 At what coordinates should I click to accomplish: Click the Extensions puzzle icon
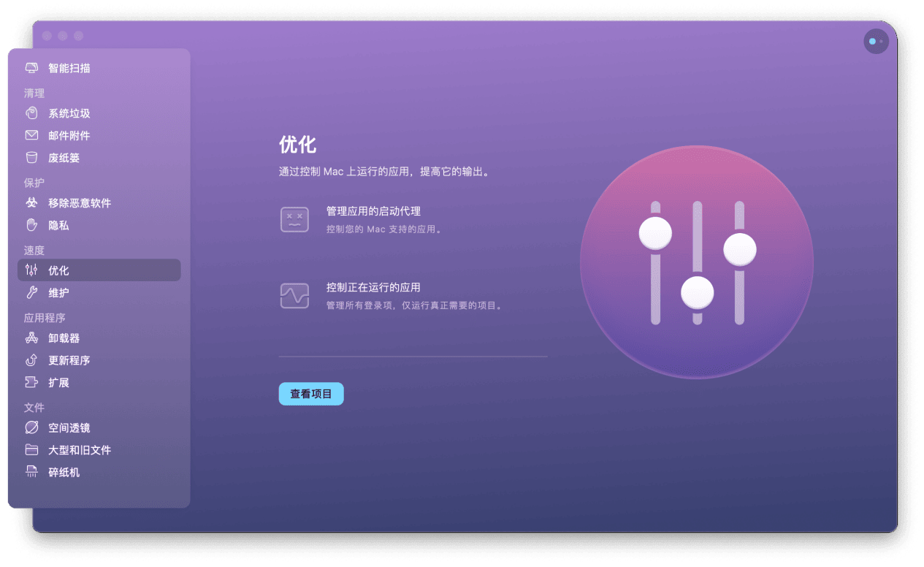pyautogui.click(x=31, y=382)
